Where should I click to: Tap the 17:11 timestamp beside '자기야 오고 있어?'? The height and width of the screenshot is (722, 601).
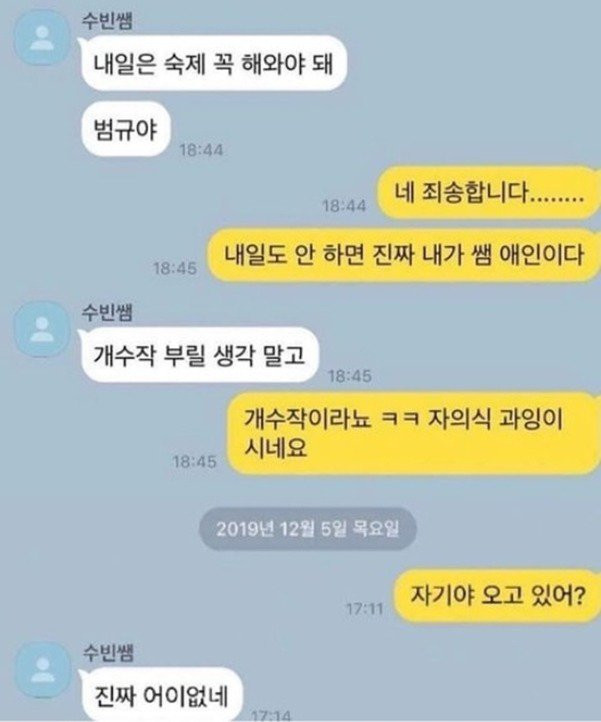tap(365, 609)
